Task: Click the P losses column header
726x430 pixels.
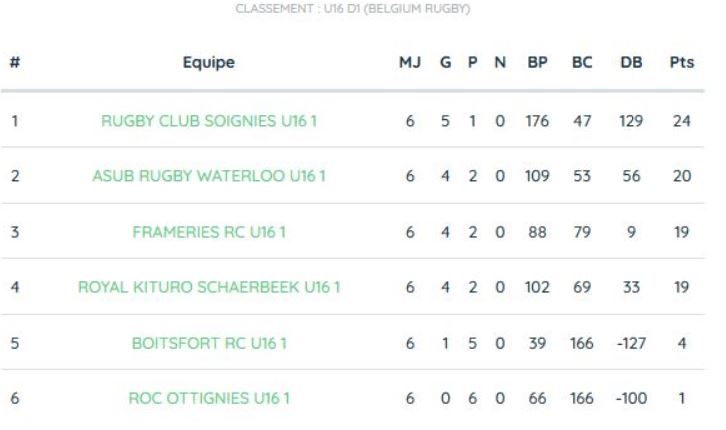Action: coord(472,62)
